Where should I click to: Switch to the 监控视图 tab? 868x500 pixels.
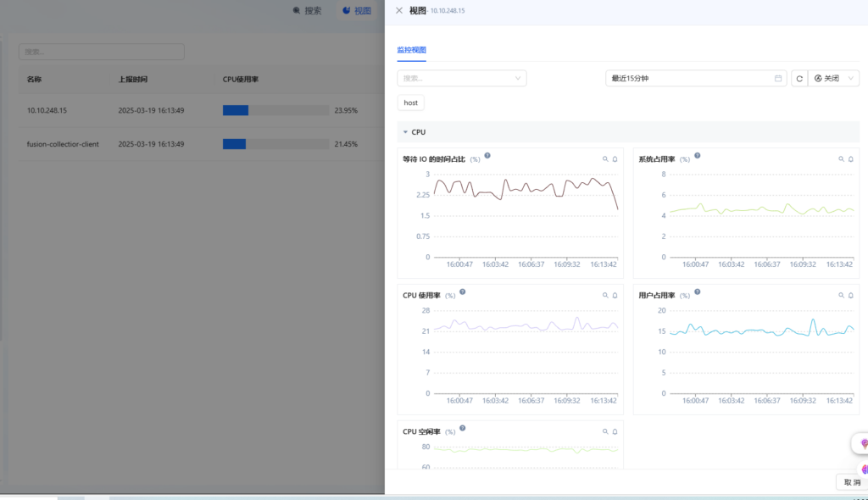tap(411, 50)
